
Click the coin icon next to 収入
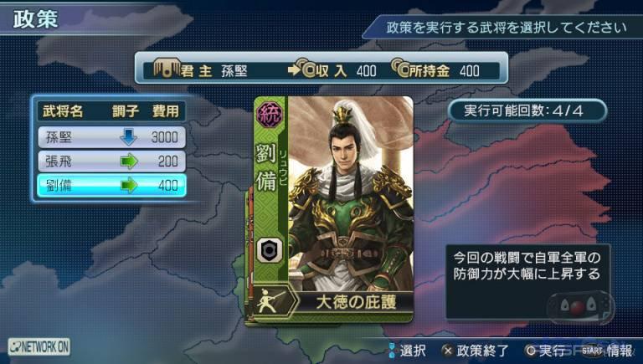pyautogui.click(x=306, y=68)
